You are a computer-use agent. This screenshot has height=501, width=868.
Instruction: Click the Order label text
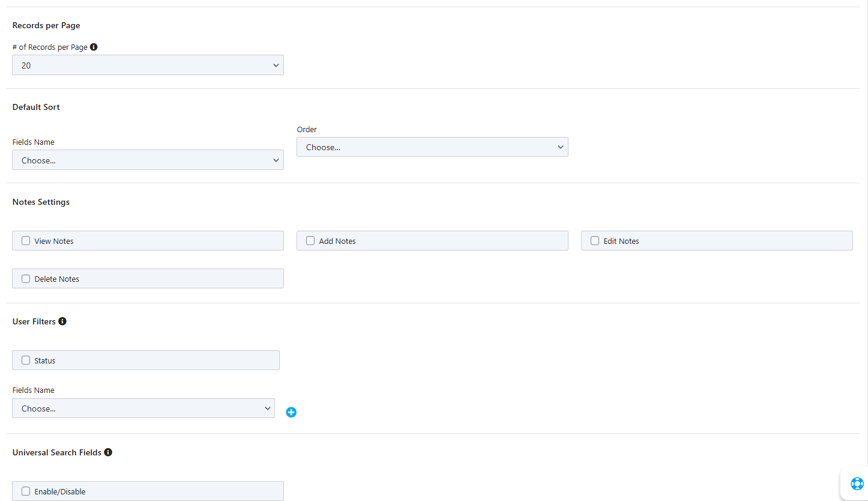pyautogui.click(x=307, y=129)
